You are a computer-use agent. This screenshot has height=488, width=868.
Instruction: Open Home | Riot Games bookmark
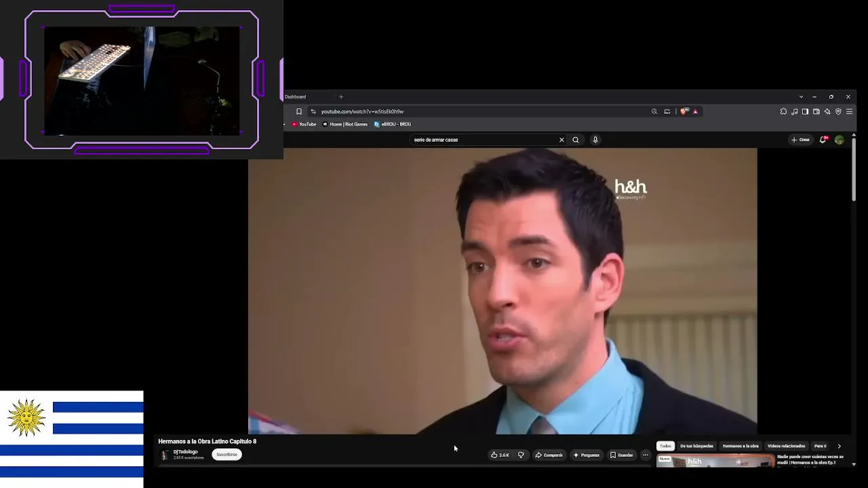coord(345,124)
